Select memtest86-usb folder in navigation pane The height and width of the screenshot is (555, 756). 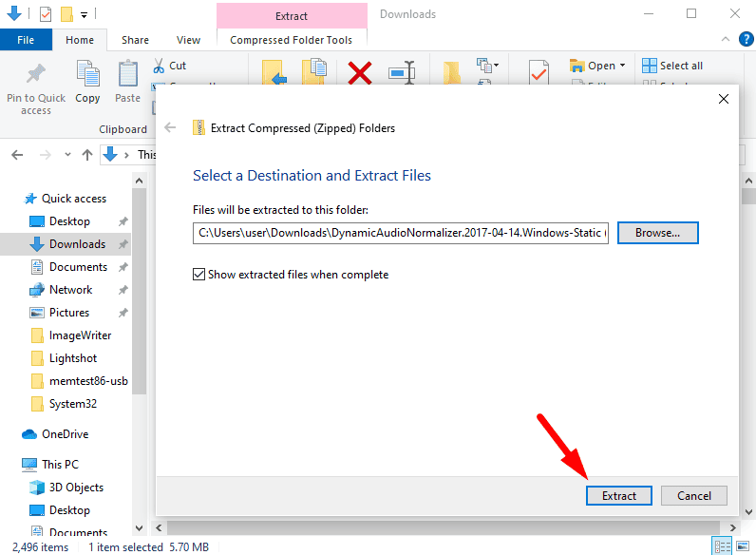pos(88,381)
